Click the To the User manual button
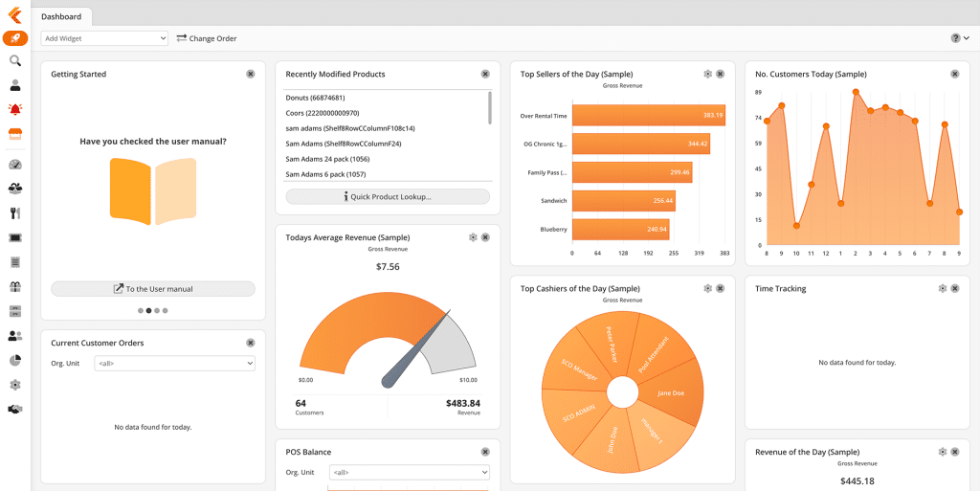The image size is (980, 491). point(153,289)
